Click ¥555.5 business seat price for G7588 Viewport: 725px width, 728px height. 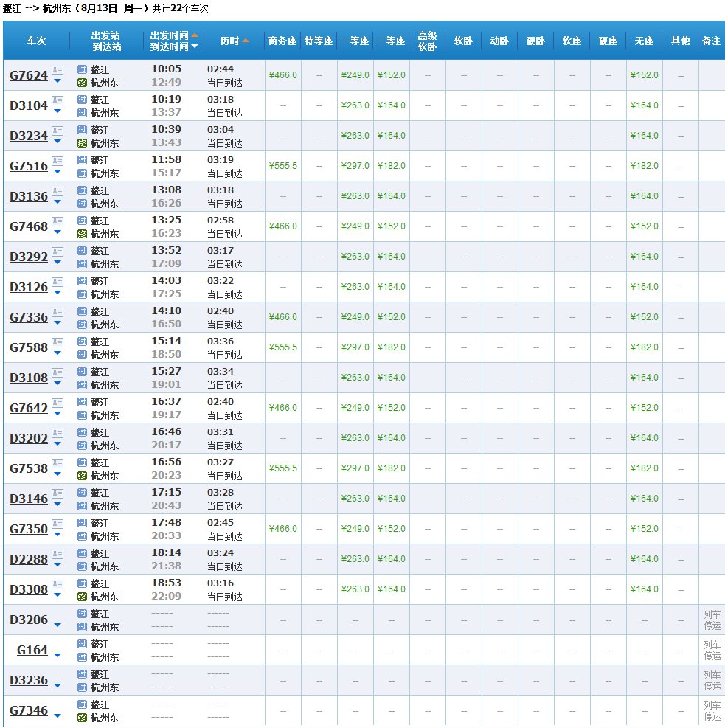[x=283, y=347]
